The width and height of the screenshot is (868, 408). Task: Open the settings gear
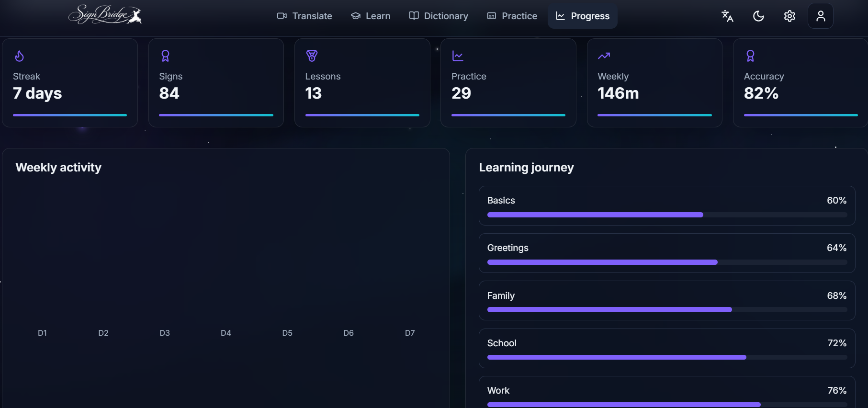[x=789, y=16]
